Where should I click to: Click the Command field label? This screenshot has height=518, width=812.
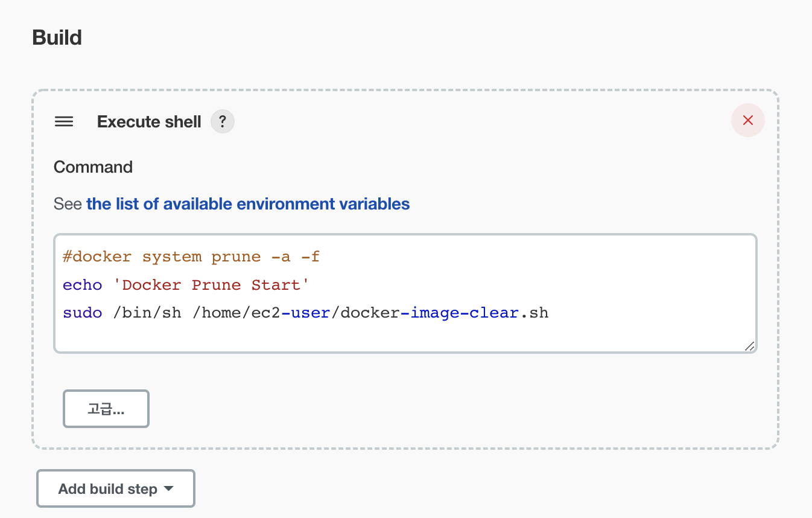(x=93, y=167)
